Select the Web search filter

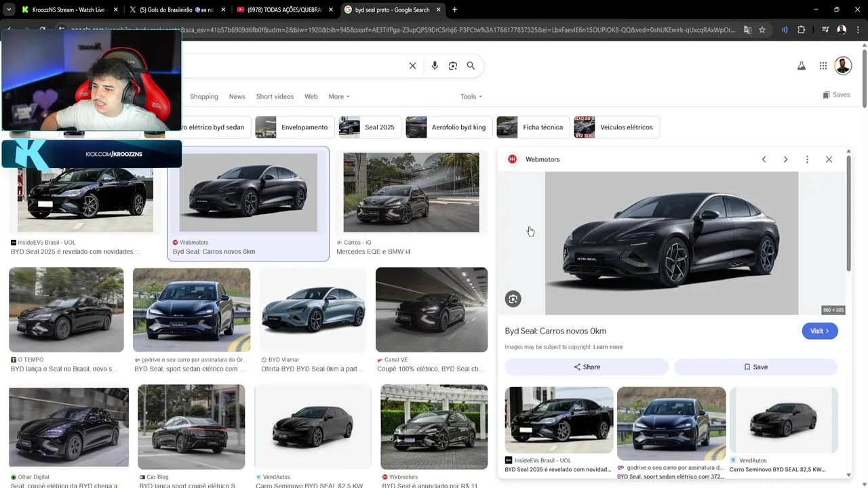point(311,96)
